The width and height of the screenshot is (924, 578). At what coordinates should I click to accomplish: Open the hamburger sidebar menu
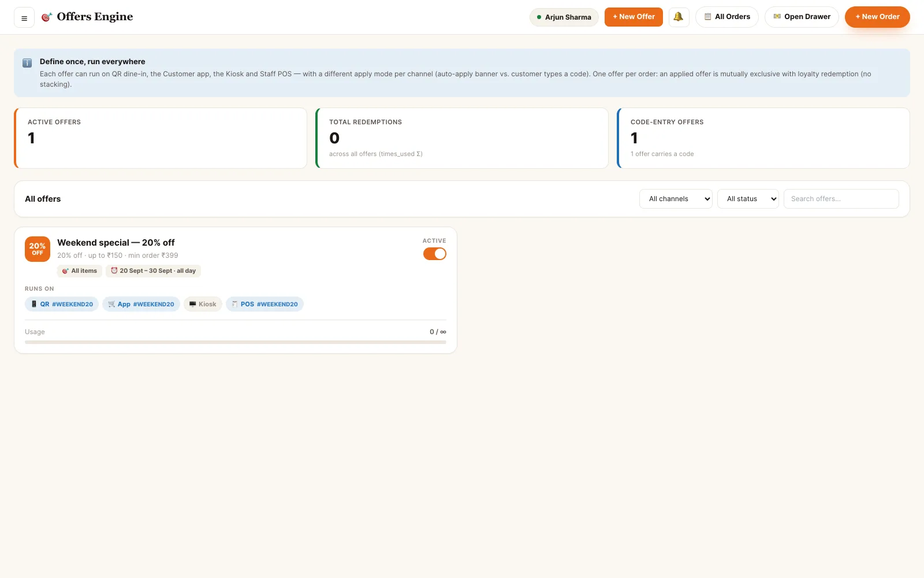point(24,17)
